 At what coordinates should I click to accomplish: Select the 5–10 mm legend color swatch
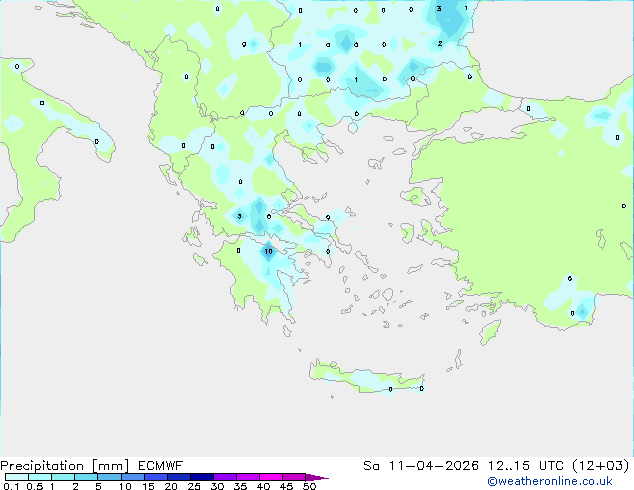coord(109,477)
